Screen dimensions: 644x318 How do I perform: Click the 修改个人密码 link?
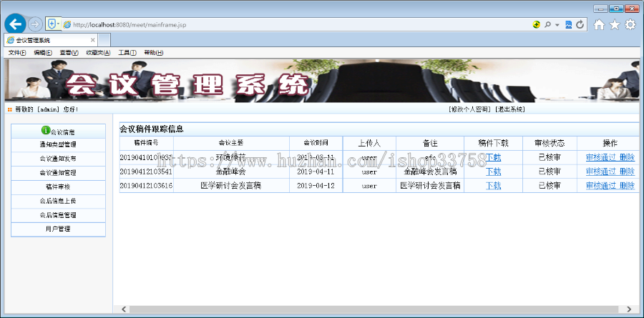pos(470,109)
